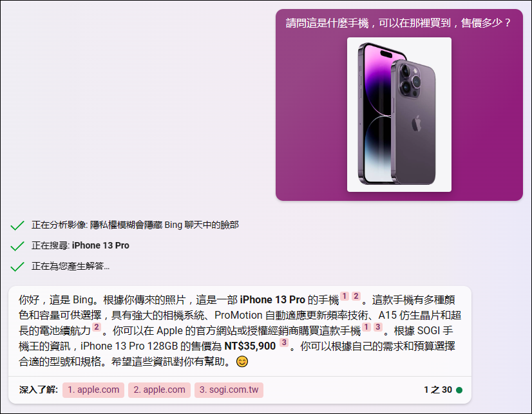Click the image analysis privacy blur status text
This screenshot has height=414, width=532.
pos(135,225)
